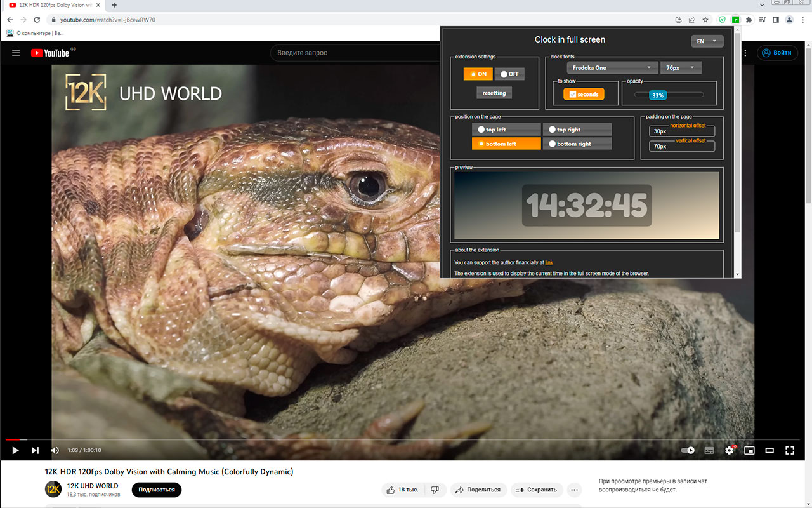Screen dimensions: 812x508
Task: Edit the horizontal offset field
Action: point(682,131)
